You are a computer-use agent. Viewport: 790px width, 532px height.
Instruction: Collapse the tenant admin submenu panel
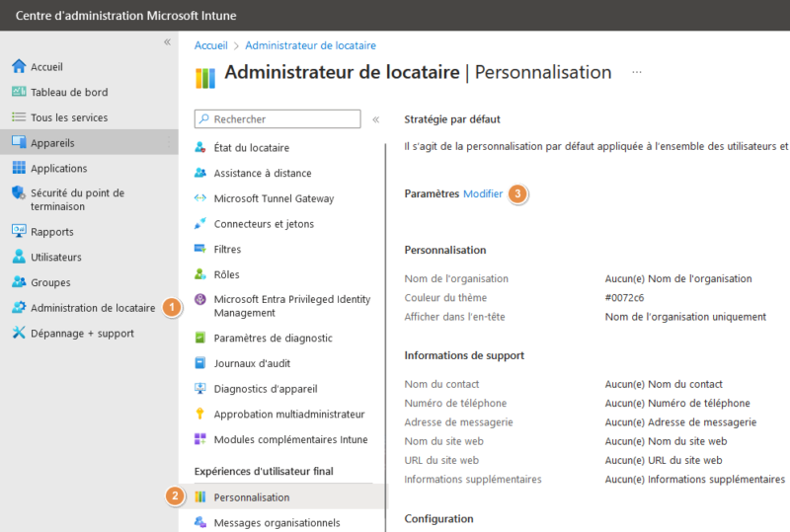(376, 119)
